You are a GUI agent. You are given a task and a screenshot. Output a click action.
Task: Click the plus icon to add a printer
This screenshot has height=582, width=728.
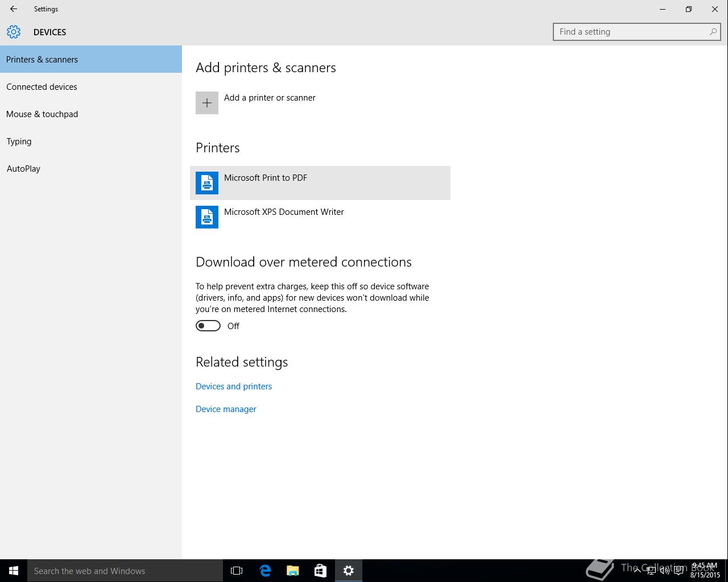coord(207,103)
